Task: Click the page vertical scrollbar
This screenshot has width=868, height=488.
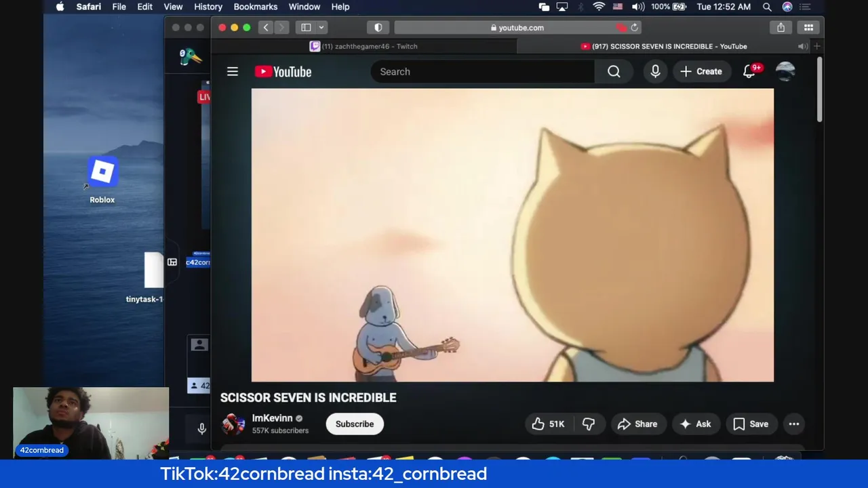Action: (819, 91)
